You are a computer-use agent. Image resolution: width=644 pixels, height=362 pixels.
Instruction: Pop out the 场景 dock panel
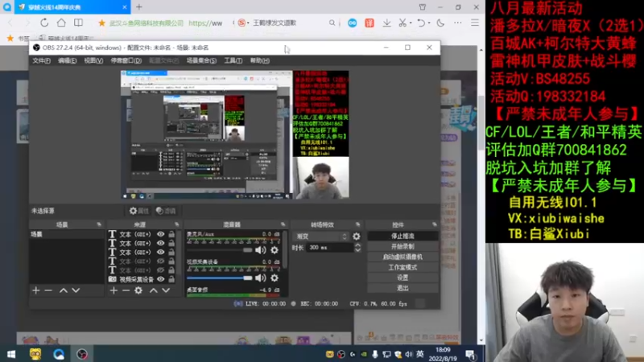[x=99, y=224]
